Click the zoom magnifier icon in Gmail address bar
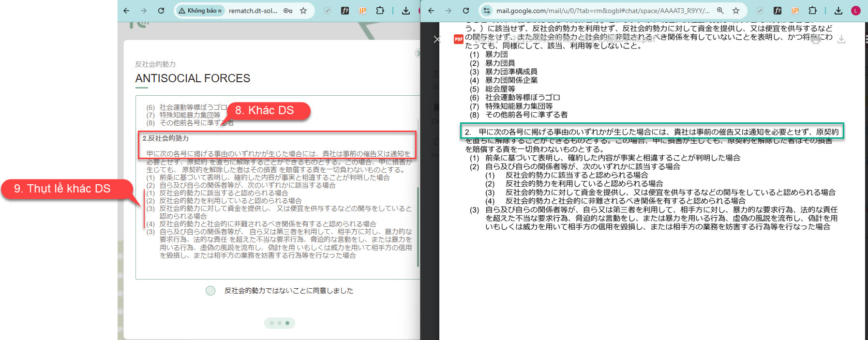The width and height of the screenshot is (868, 340). 720,11
